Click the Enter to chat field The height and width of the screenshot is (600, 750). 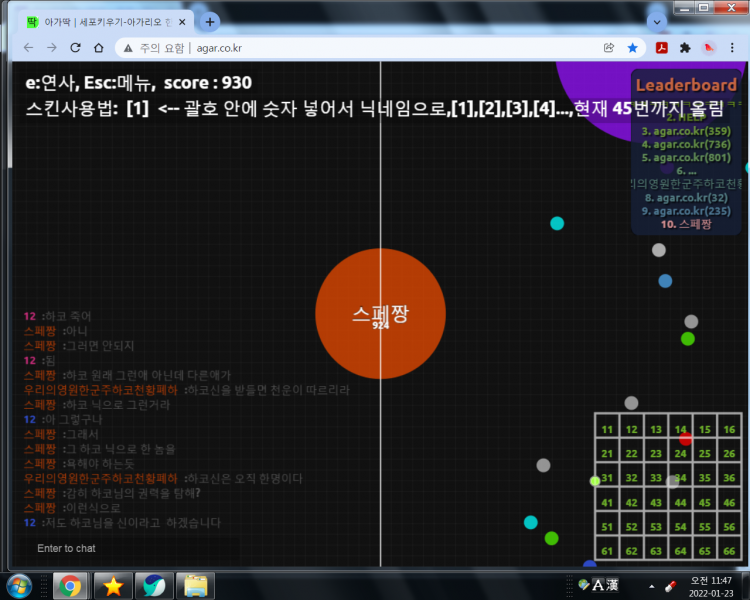128,548
